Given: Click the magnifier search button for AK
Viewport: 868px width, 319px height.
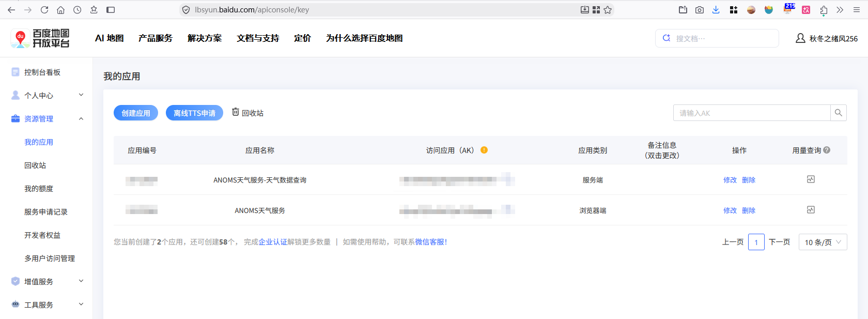Looking at the screenshot, I should (839, 113).
